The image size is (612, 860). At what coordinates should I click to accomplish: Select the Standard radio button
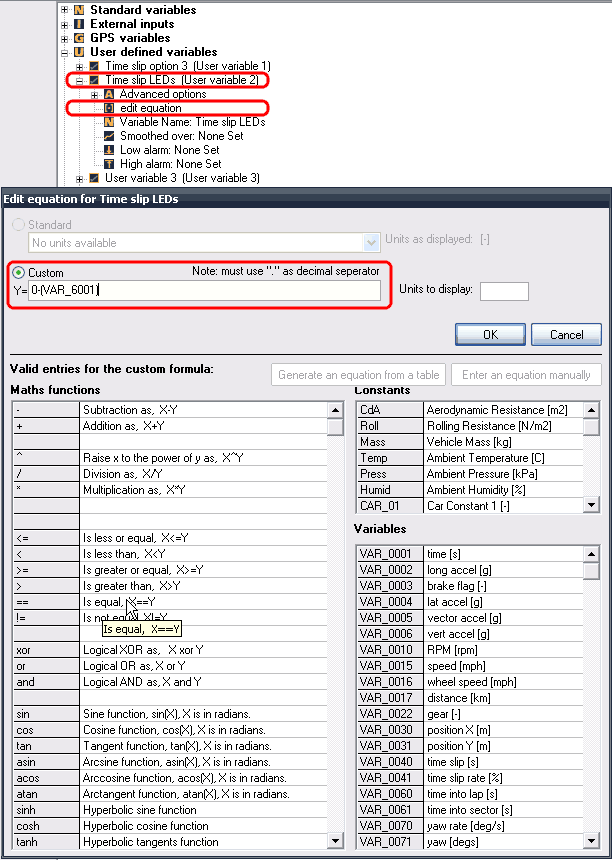click(17, 225)
